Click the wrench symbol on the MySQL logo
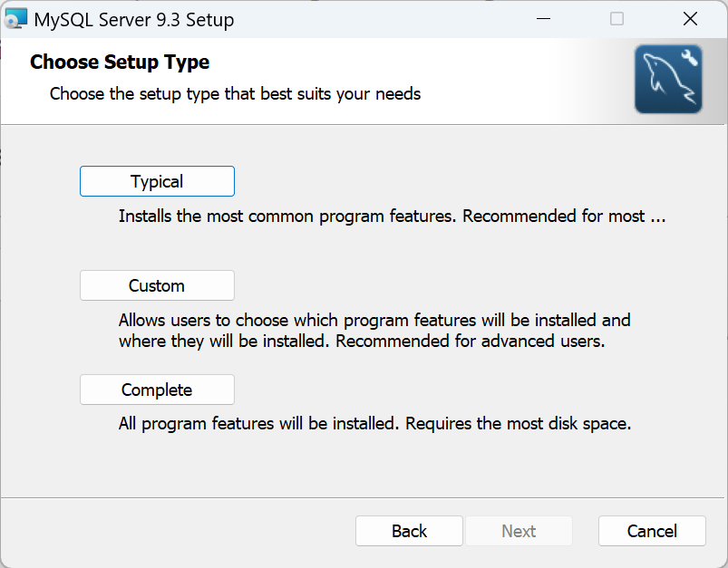This screenshot has height=568, width=728. (x=689, y=58)
